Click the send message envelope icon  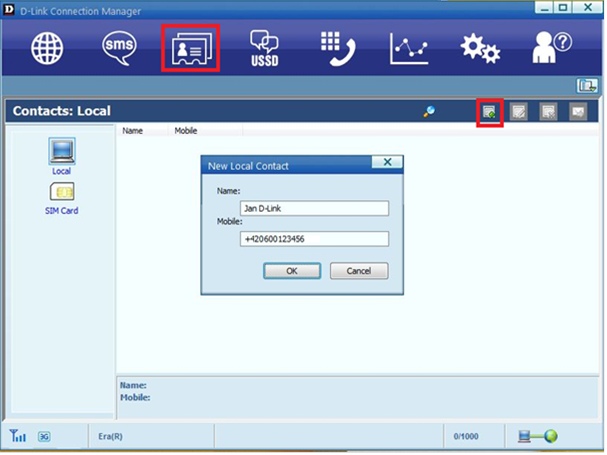[578, 112]
